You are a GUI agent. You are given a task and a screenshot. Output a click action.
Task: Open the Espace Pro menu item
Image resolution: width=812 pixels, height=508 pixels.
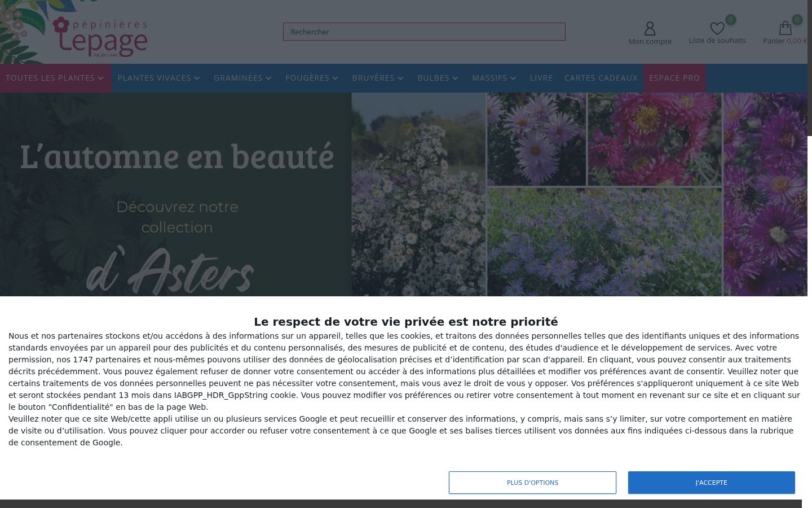tap(674, 78)
